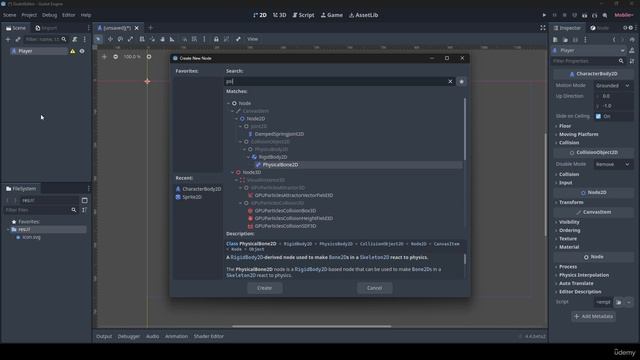The width and height of the screenshot is (640, 360).
Task: Click the Inspector create new resource icon
Action: tap(556, 40)
